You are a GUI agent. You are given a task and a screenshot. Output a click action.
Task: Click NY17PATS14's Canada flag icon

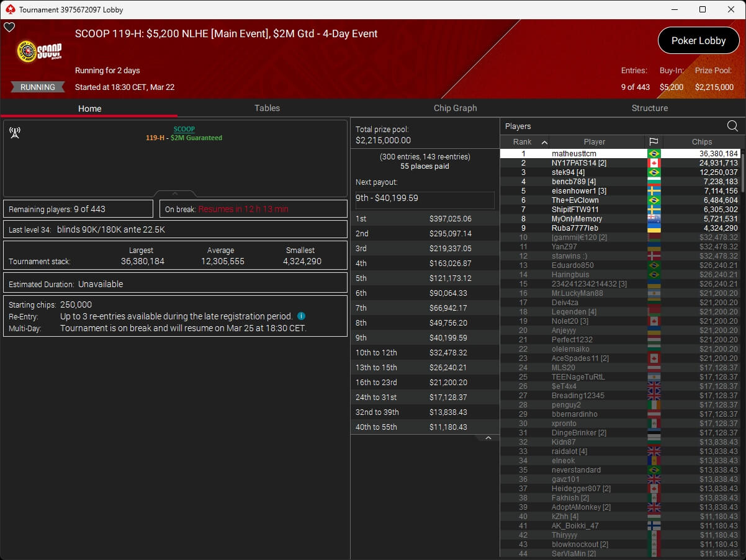653,163
